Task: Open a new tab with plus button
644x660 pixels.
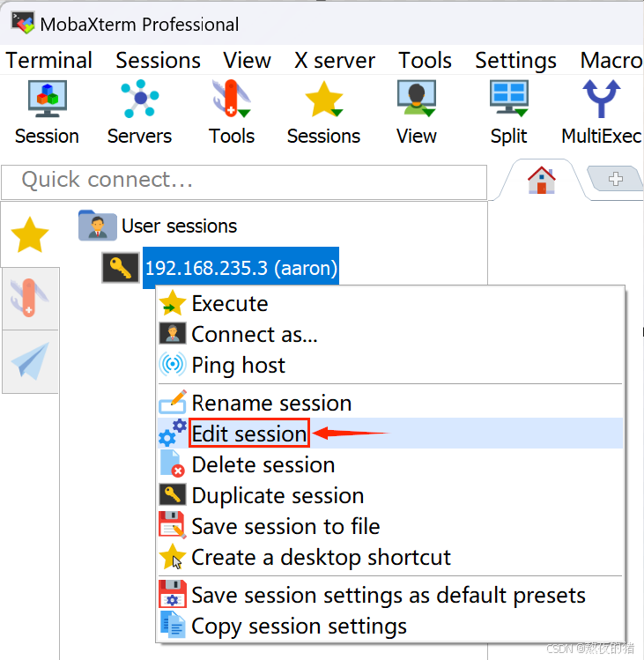Action: pyautogui.click(x=616, y=179)
